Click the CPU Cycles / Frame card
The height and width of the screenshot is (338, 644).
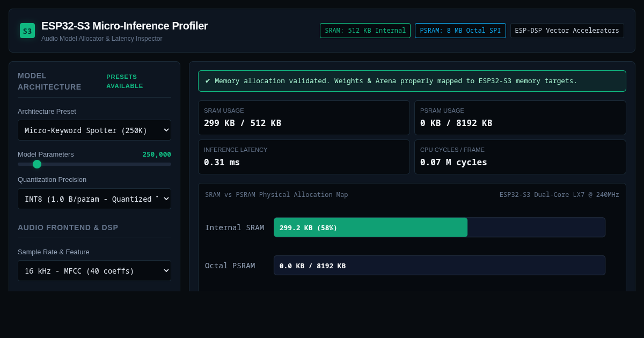click(520, 157)
